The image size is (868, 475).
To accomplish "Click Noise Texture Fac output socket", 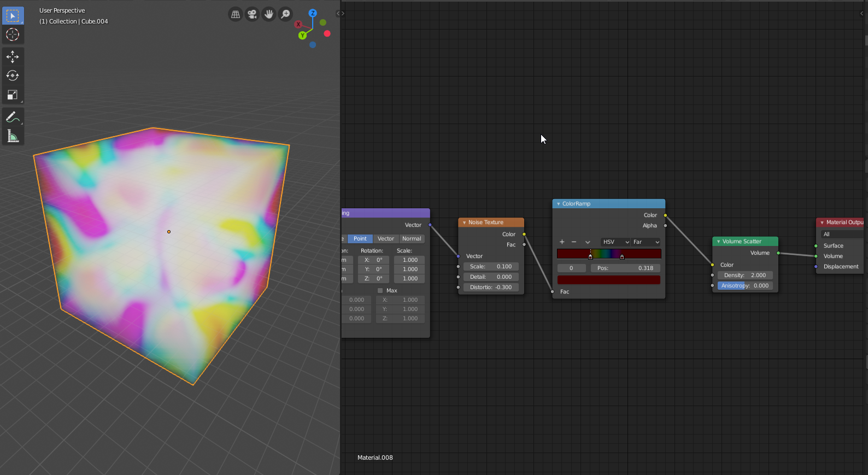I will click(524, 244).
